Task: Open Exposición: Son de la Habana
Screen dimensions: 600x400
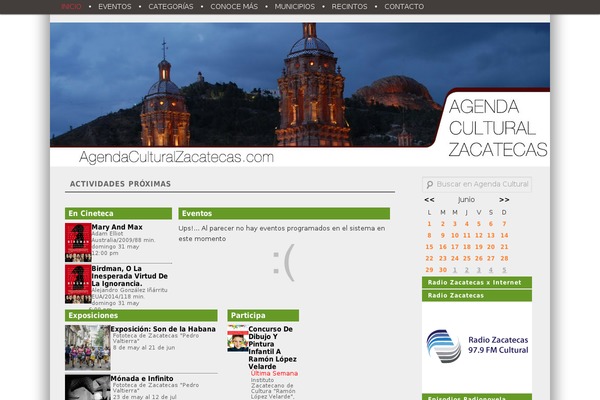Action: pos(163,329)
